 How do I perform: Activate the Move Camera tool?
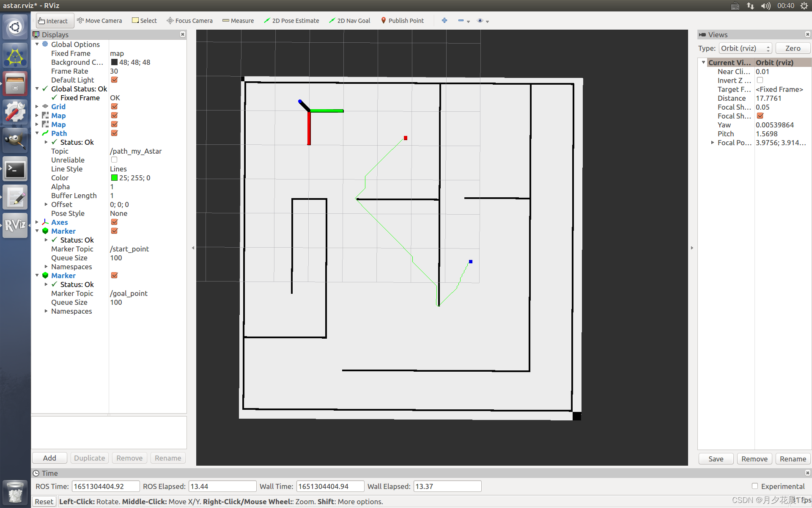coord(99,21)
